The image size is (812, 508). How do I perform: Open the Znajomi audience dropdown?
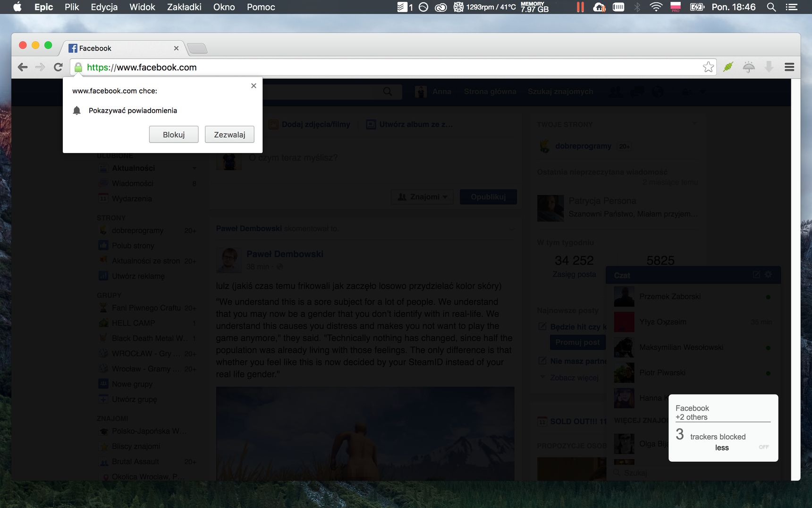422,197
